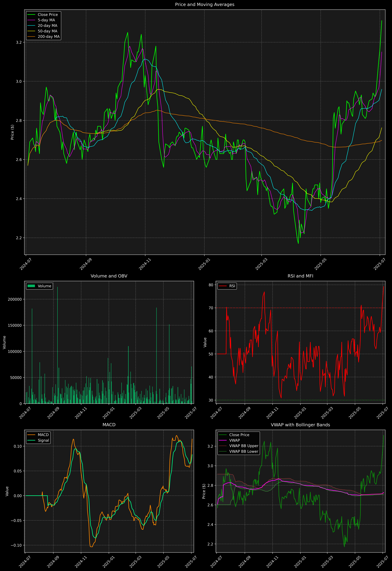Click the '30' tick on the RSI axis
Screen dimensions: 392x571
coord(211,400)
